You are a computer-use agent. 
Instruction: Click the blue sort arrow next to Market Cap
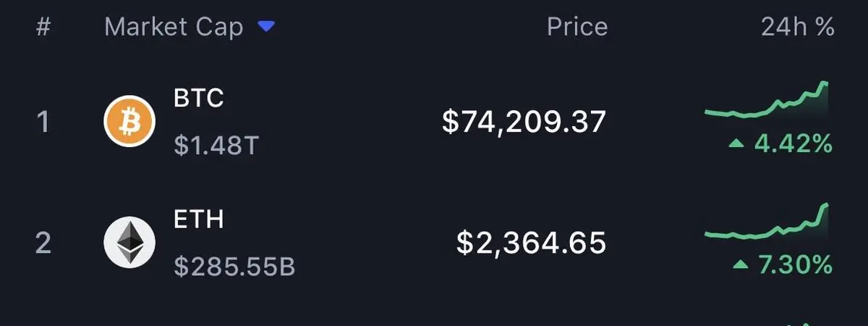(267, 28)
